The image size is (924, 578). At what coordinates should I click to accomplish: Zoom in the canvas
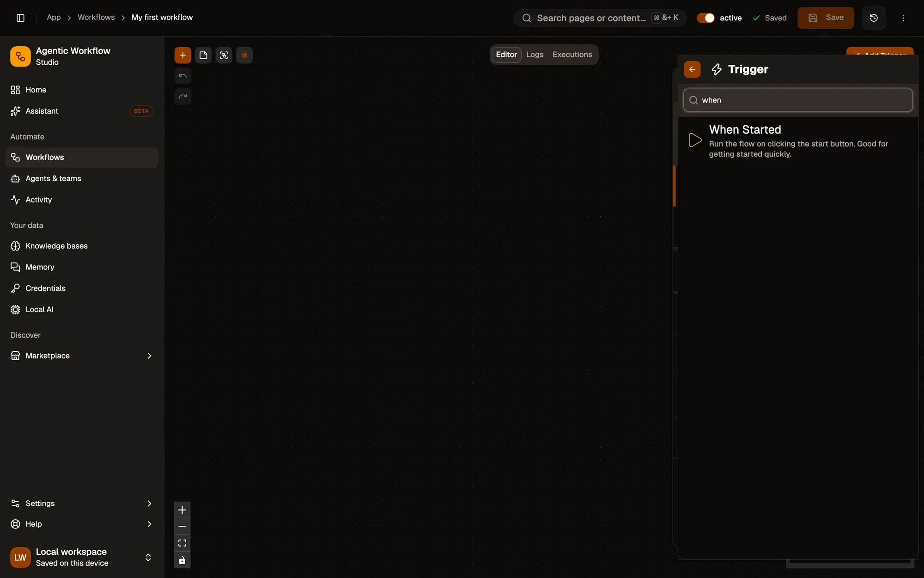tap(182, 510)
